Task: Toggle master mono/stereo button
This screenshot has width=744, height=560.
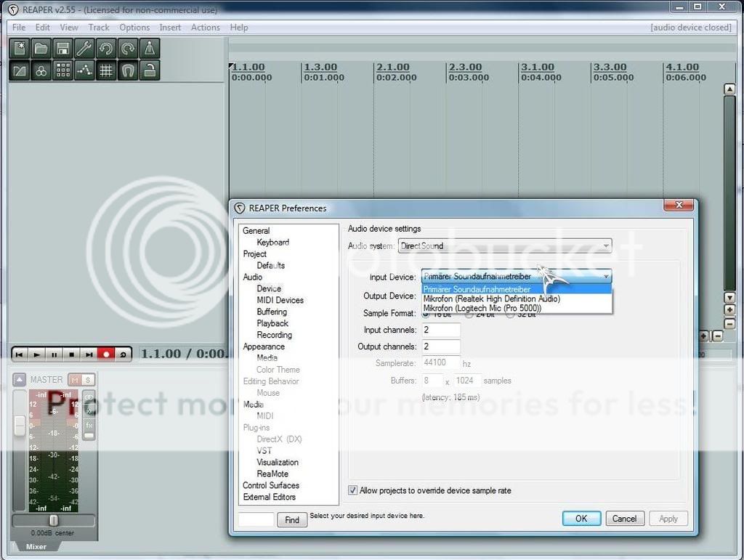Action: [x=89, y=397]
